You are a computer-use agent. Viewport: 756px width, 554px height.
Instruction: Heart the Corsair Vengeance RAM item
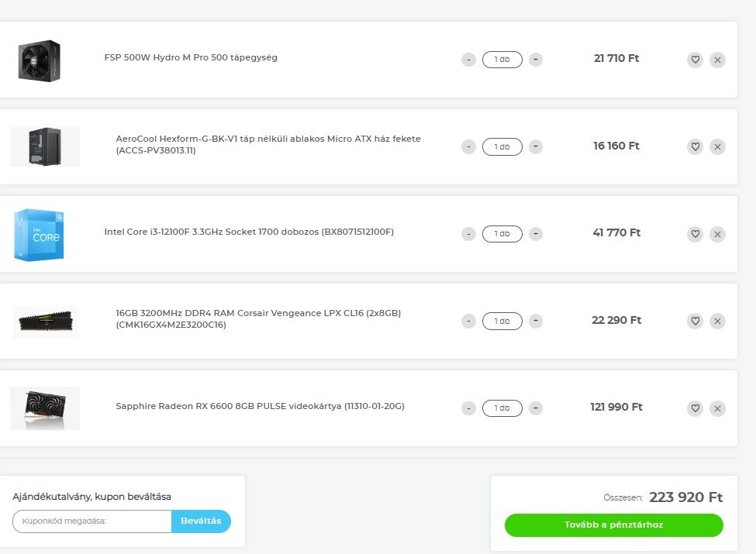695,321
